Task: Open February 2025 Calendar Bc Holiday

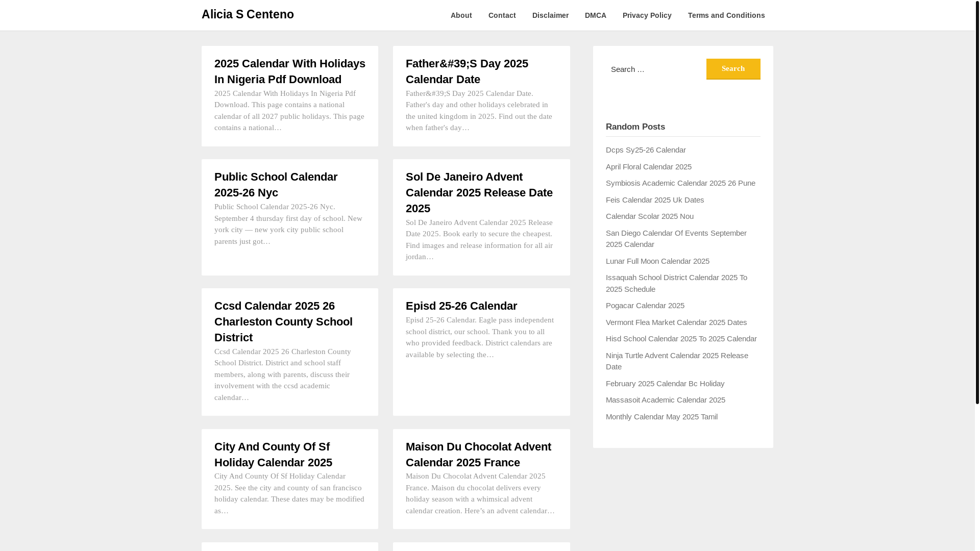Action: pyautogui.click(x=665, y=384)
